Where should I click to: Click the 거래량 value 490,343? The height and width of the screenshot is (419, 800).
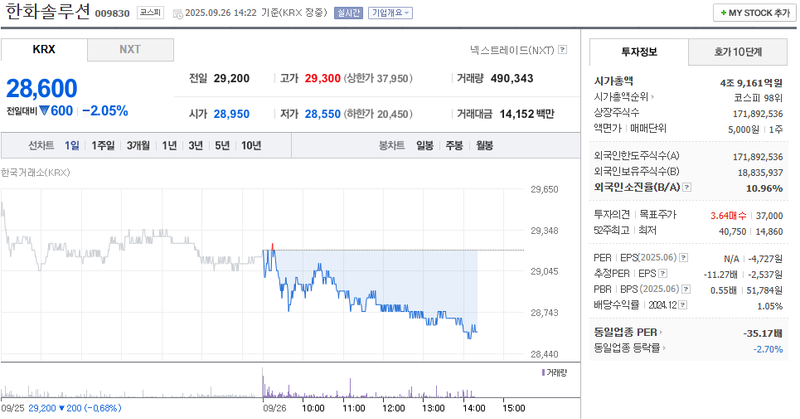(512, 79)
